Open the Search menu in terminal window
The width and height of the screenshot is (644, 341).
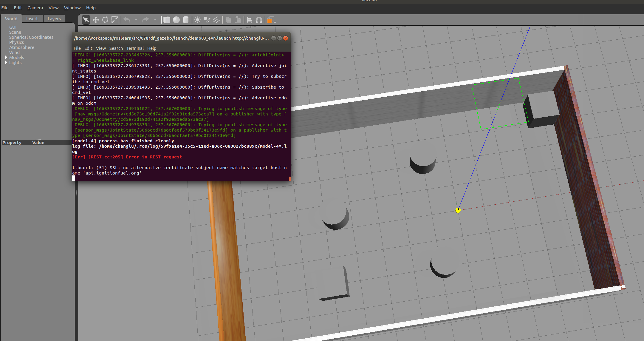pos(116,48)
